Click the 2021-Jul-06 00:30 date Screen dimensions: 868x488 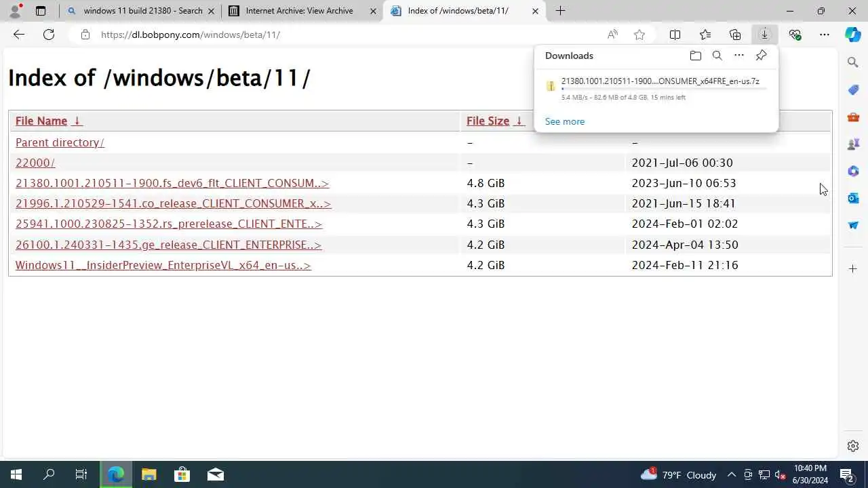(682, 163)
